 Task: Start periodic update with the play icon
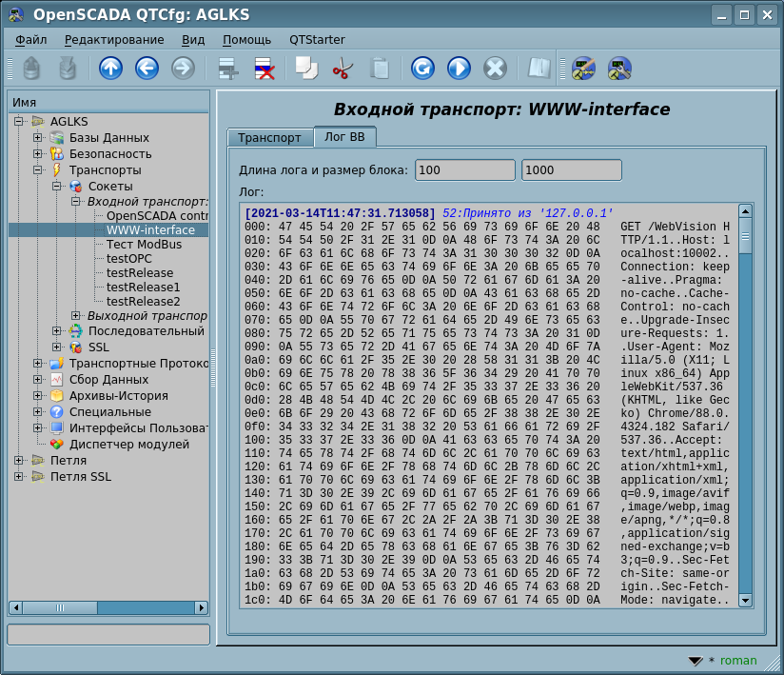459,68
